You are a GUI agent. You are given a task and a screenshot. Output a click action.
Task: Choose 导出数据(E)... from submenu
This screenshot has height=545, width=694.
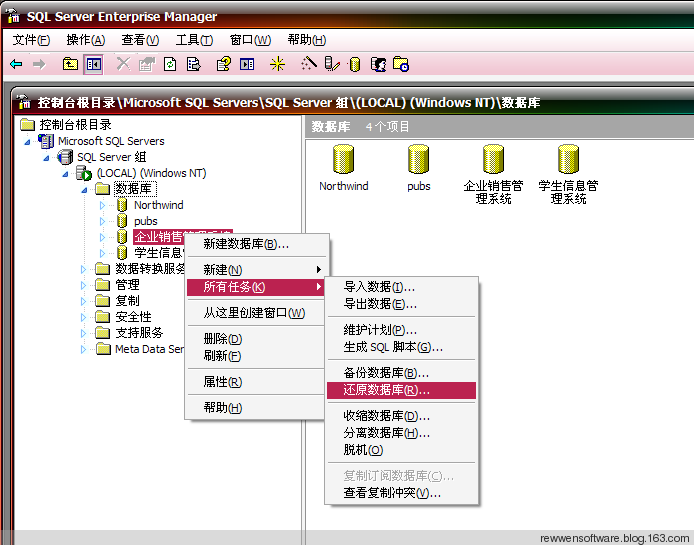tap(401, 304)
